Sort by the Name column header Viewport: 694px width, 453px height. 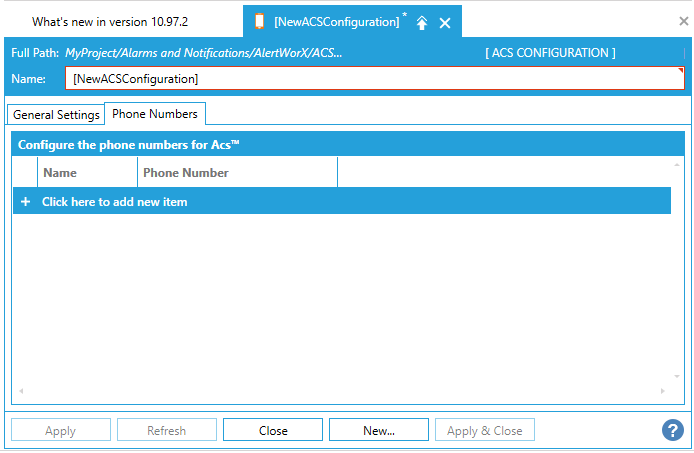pos(87,173)
